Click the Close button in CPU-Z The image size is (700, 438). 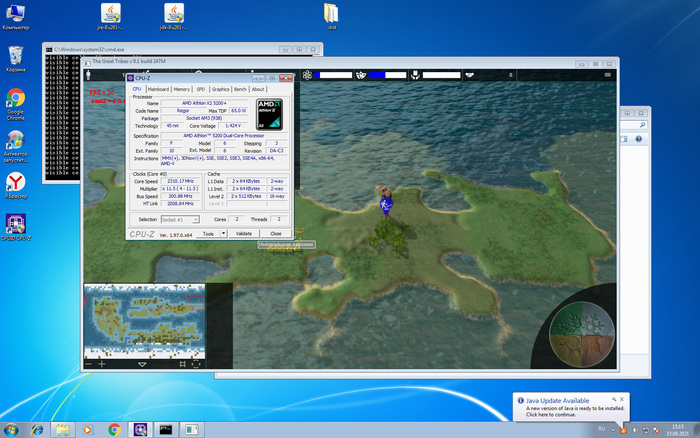tap(275, 233)
